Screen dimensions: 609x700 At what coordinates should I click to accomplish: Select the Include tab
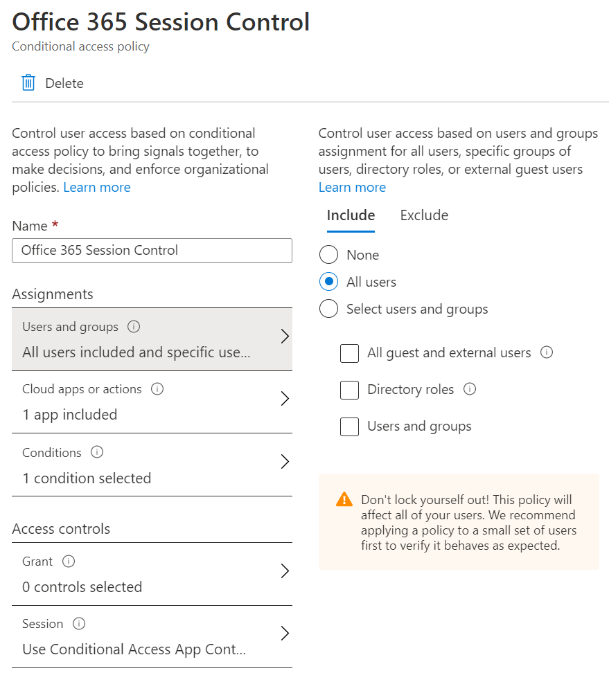click(x=351, y=215)
